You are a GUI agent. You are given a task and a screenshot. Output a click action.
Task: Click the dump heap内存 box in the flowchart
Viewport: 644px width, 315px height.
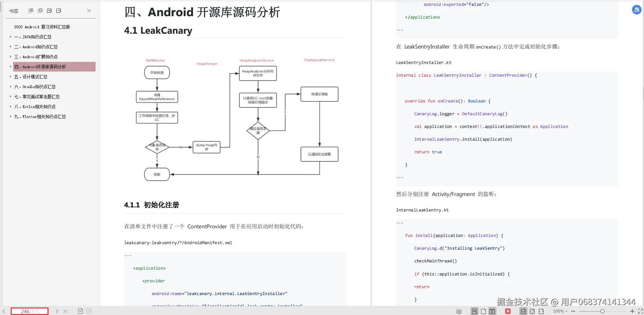pos(206,147)
